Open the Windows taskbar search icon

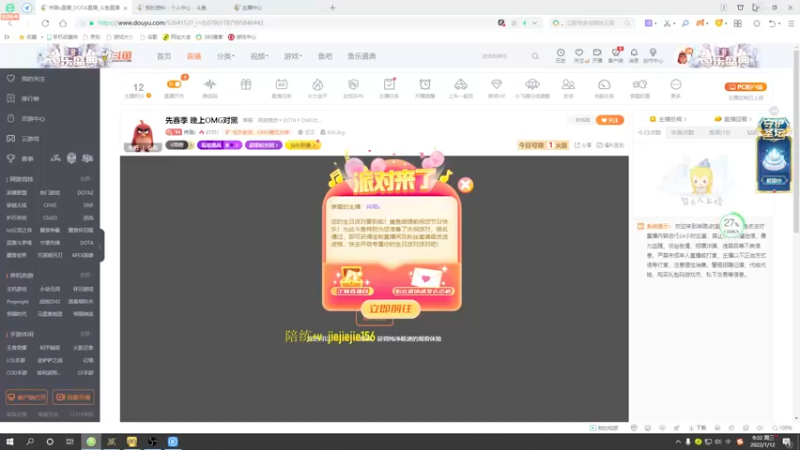tap(30, 441)
